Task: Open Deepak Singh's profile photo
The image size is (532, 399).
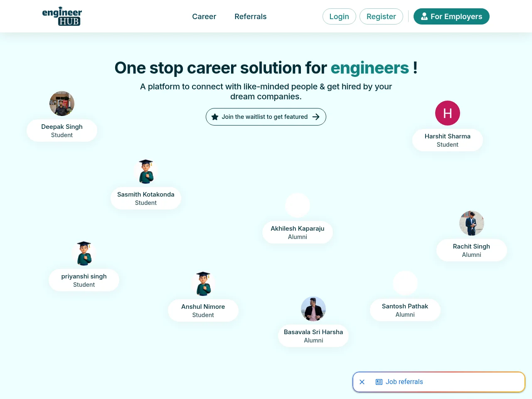Action: click(62, 103)
